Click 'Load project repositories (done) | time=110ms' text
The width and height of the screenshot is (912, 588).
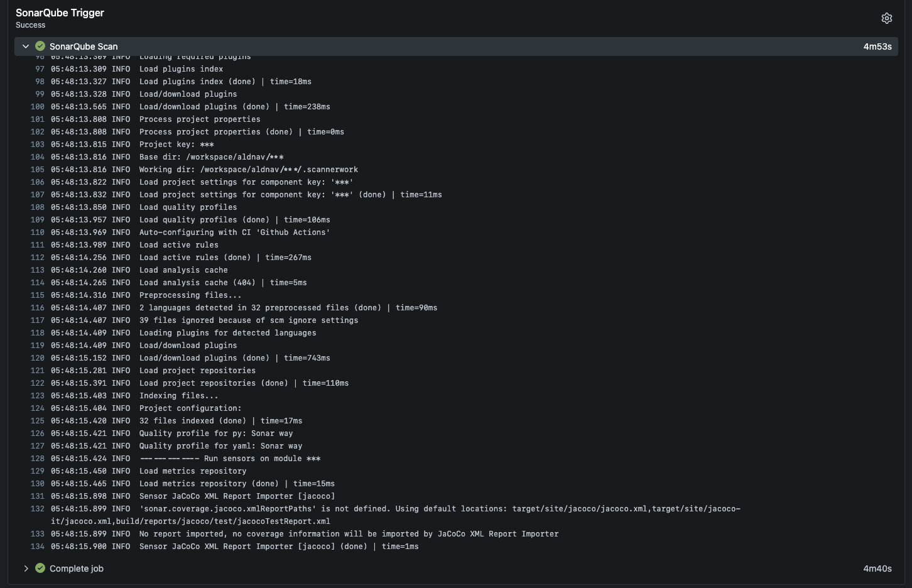[x=244, y=383]
